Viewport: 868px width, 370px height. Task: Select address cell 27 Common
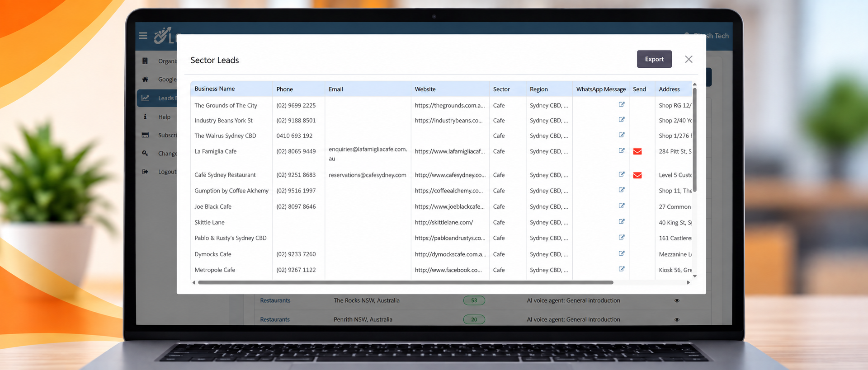(675, 207)
